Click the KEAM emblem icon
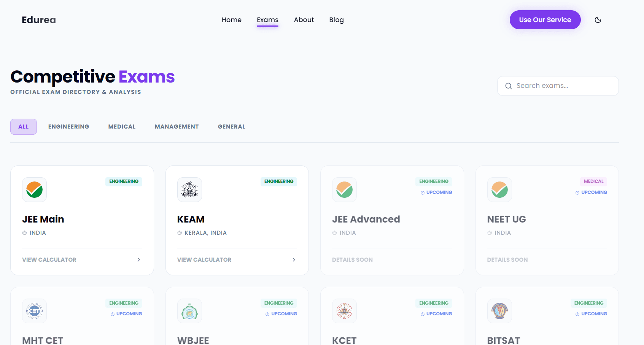644x345 pixels. (x=189, y=189)
